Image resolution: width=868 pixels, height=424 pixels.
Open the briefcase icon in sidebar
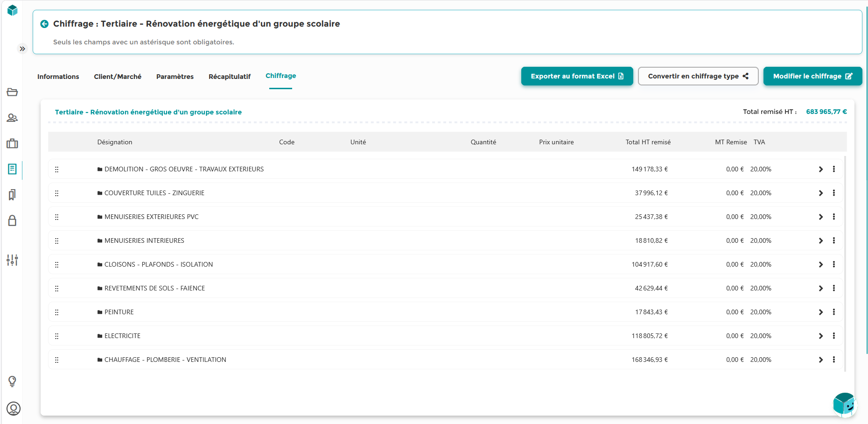pos(12,143)
